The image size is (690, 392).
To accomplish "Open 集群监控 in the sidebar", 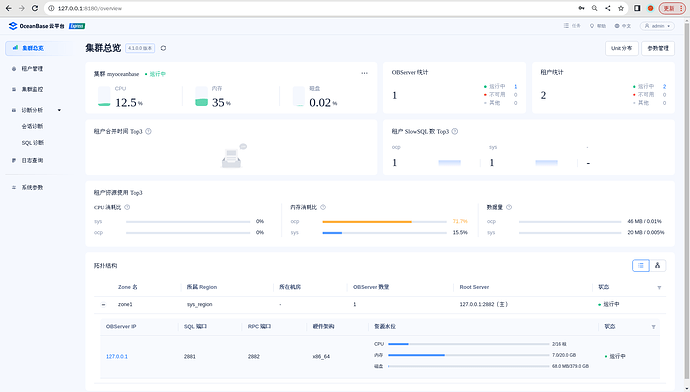I will click(x=32, y=89).
